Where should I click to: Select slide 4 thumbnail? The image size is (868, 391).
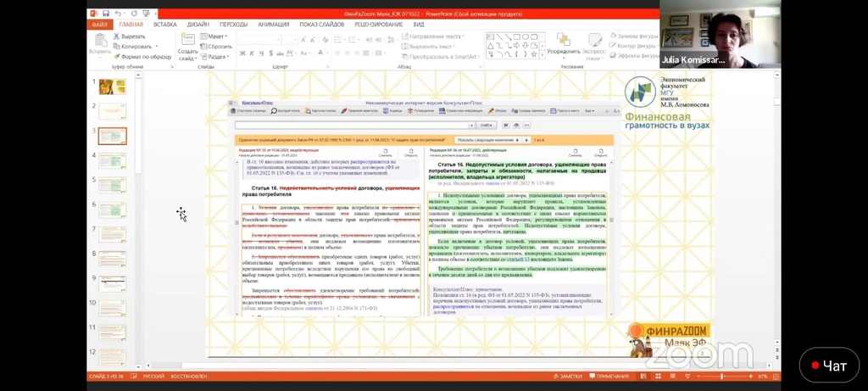coord(113,161)
